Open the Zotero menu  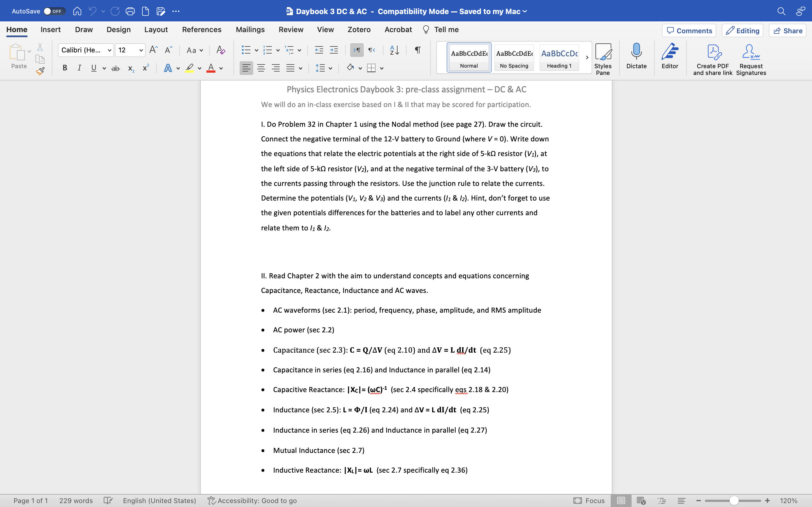click(359, 30)
